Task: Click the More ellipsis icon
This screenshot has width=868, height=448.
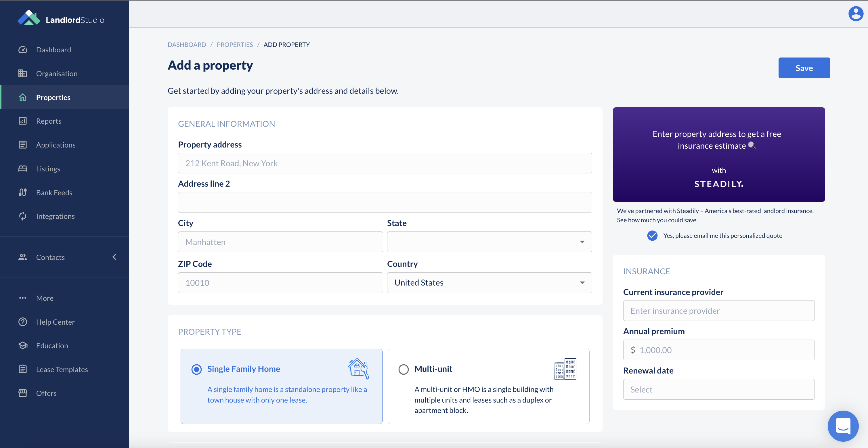Action: click(22, 298)
